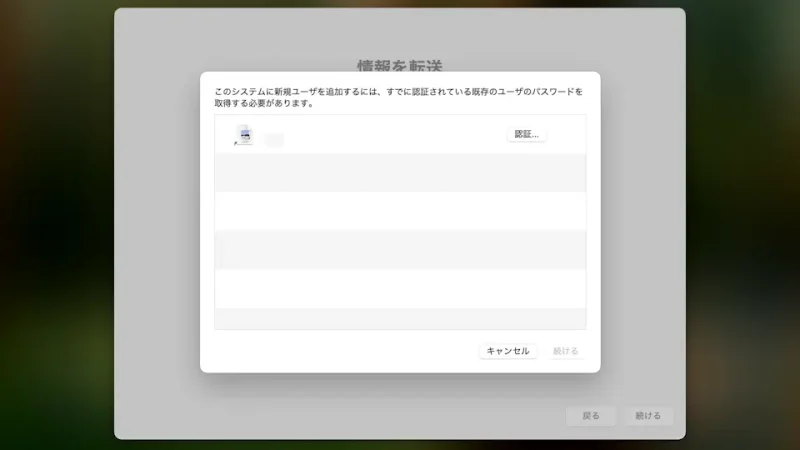
Task: Click the dialog's greyed 続ける button
Action: coord(566,351)
